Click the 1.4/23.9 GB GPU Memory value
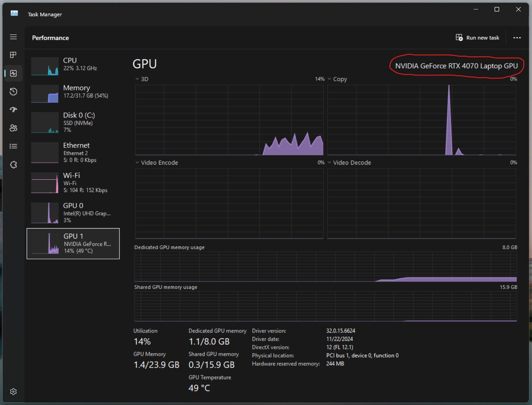Image resolution: width=532 pixels, height=405 pixels. pyautogui.click(x=156, y=365)
